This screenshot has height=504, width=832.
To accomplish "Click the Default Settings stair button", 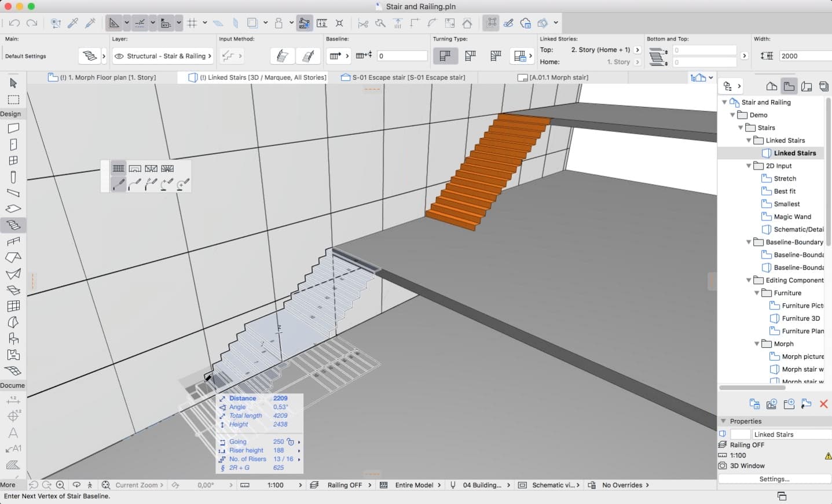I will (89, 56).
